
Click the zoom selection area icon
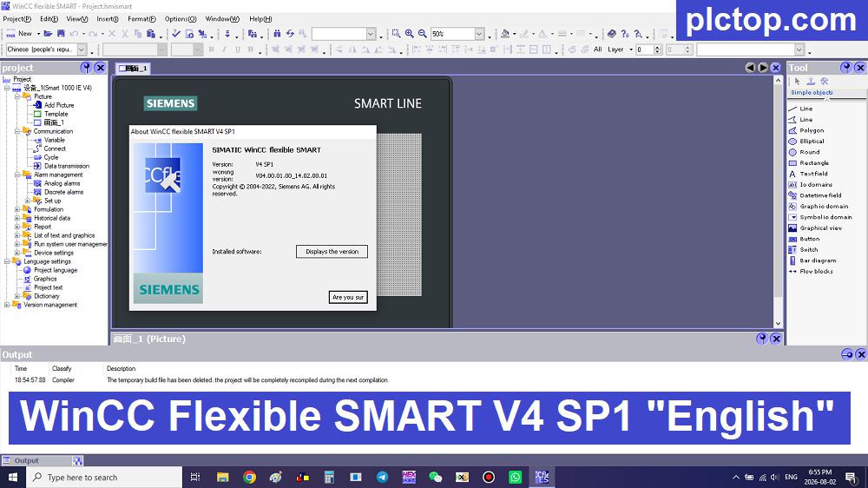click(x=396, y=34)
